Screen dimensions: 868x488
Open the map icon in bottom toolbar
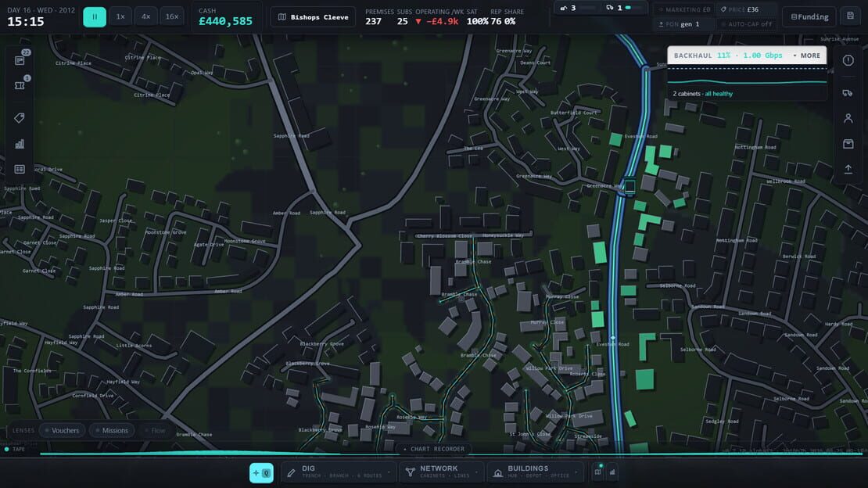pos(598,472)
